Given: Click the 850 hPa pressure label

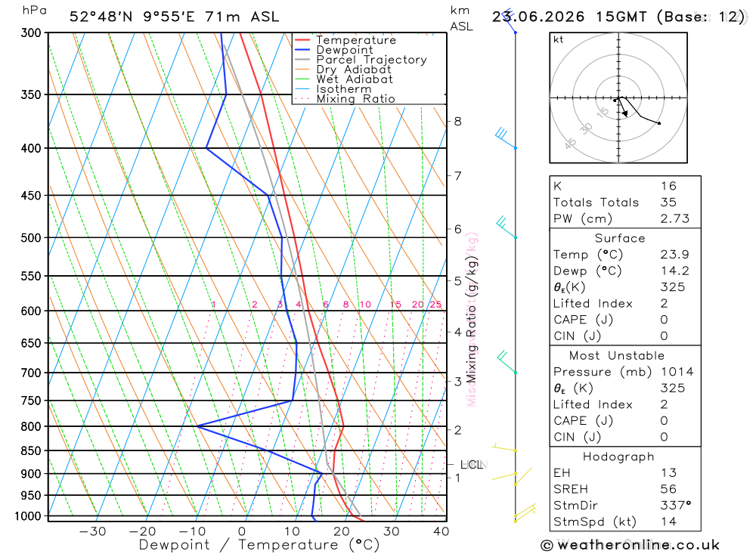Looking at the screenshot, I should [x=31, y=450].
